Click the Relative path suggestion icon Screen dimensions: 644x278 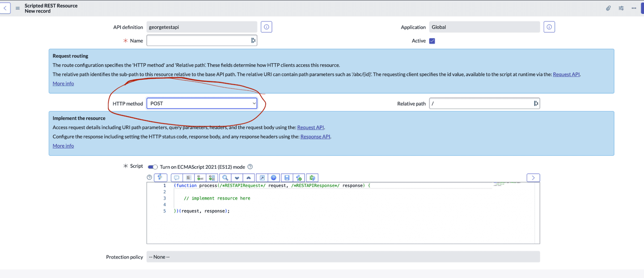pyautogui.click(x=536, y=103)
